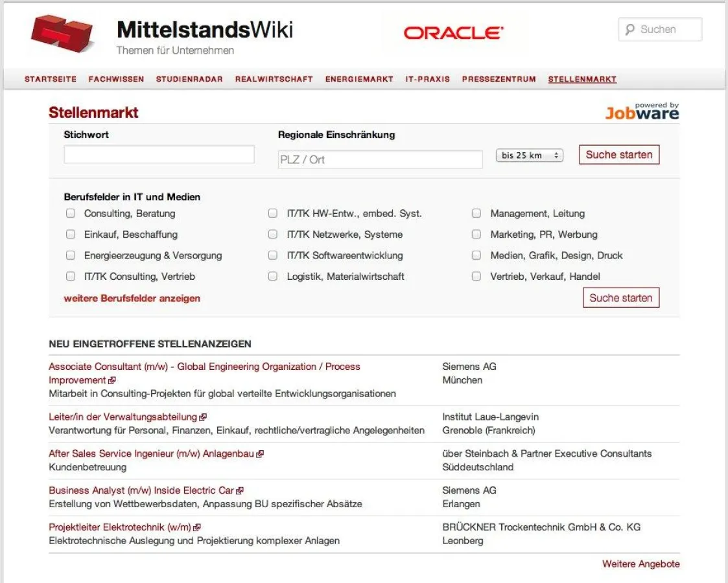Click the PLZ / Ort input field
The height and width of the screenshot is (583, 728).
click(379, 159)
